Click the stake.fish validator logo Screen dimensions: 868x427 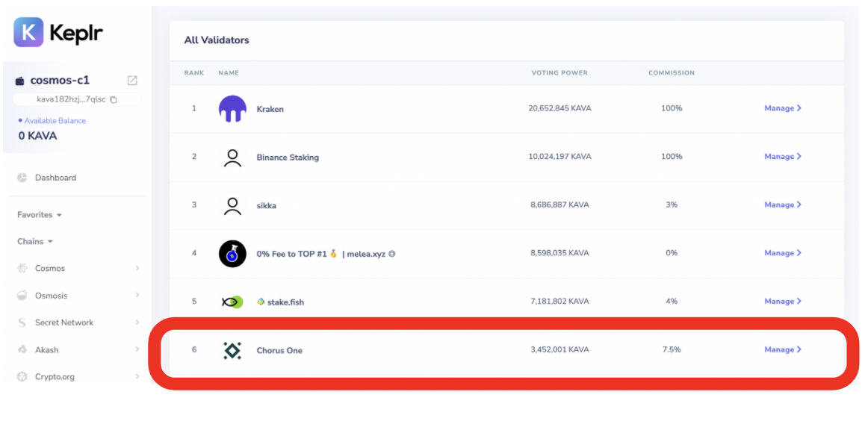(x=232, y=302)
